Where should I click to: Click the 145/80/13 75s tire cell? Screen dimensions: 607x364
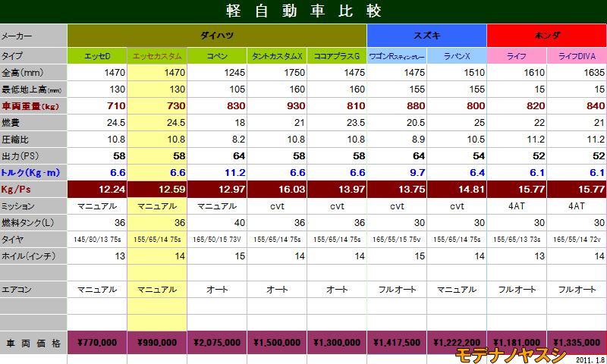tap(97, 240)
